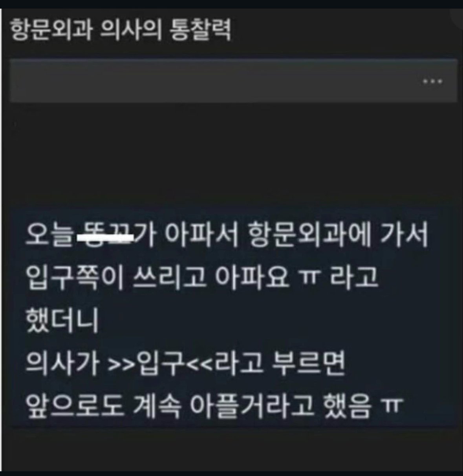Click the empty dark area above the post text
Viewport: 463px width, 476px height.
pos(233,155)
